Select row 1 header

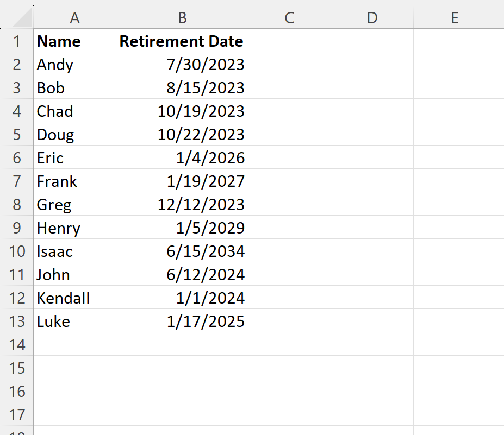tap(17, 41)
